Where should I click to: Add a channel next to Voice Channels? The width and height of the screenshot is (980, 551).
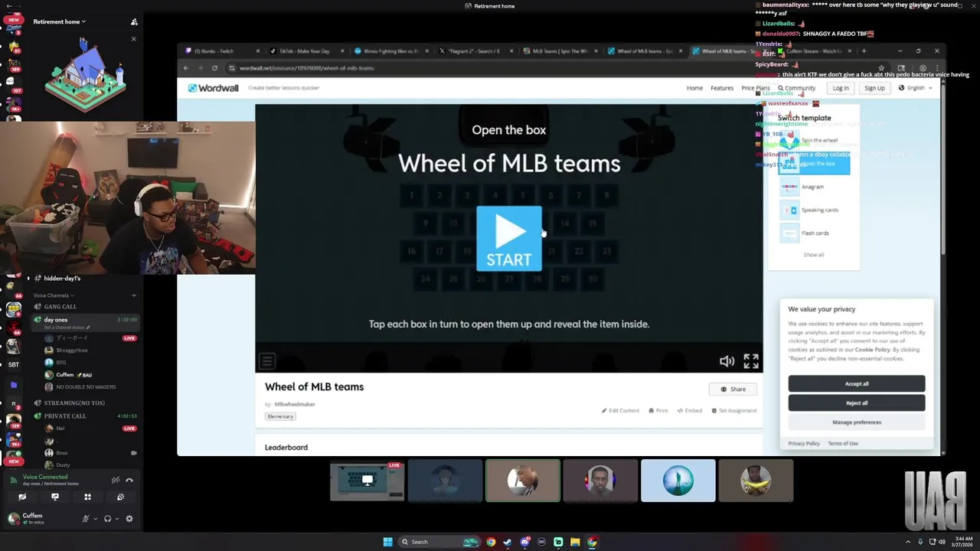(x=133, y=295)
